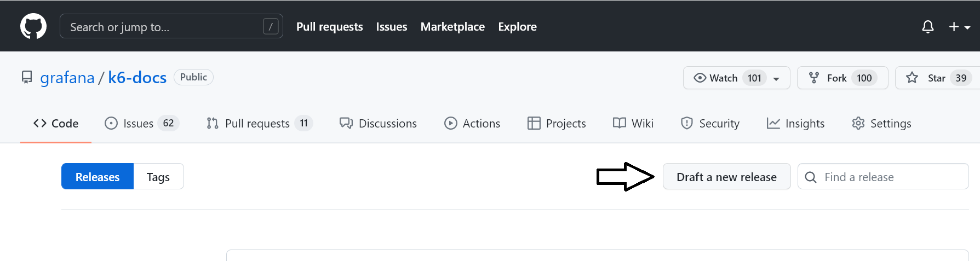Click the fork count 100
The image size is (980, 261).
864,78
